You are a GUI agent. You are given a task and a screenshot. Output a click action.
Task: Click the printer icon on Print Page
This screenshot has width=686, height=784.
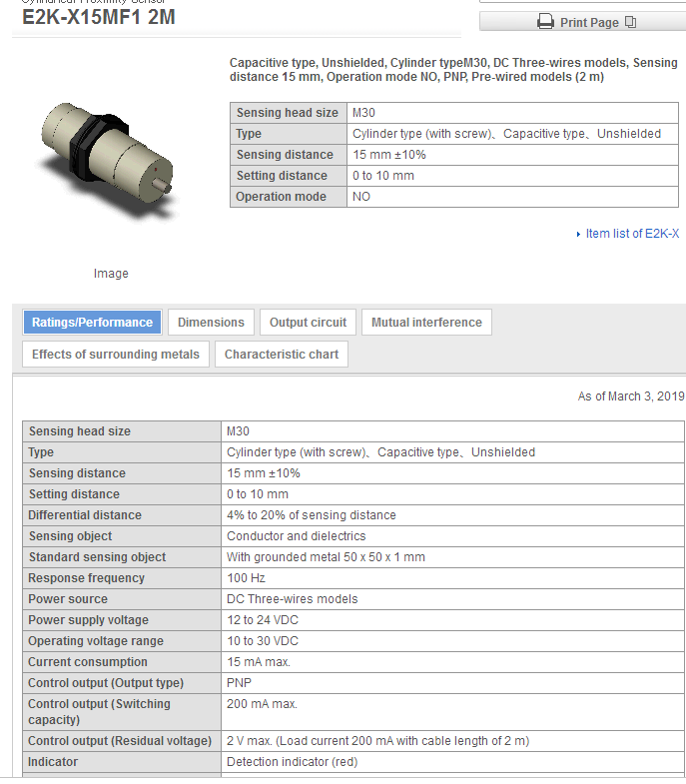point(545,22)
